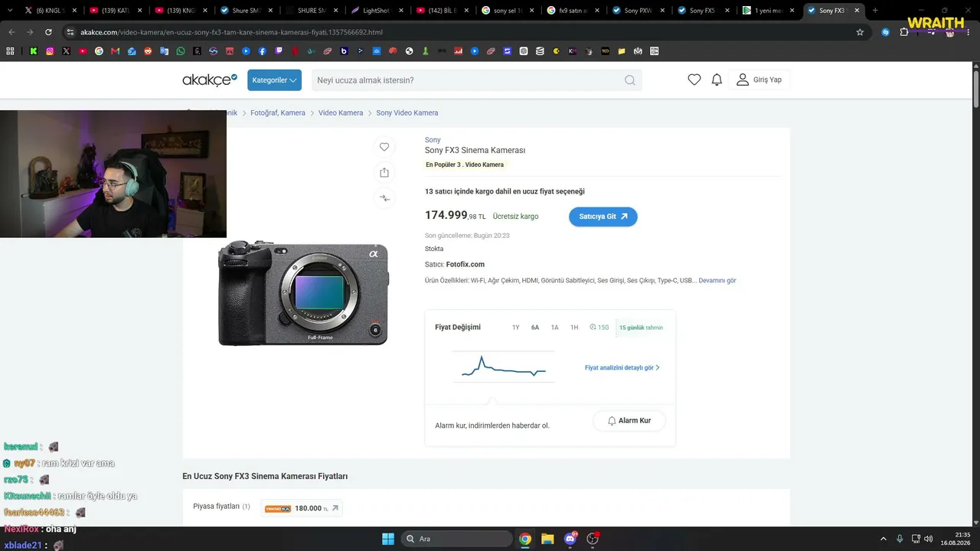Click the share icon beside product image
Screen dimensions: 980x551
[384, 173]
